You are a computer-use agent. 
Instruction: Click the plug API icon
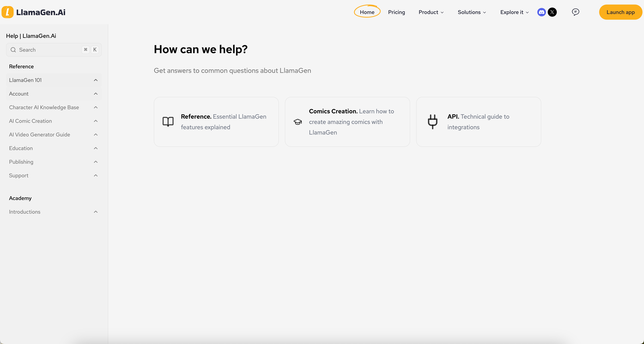tap(432, 122)
